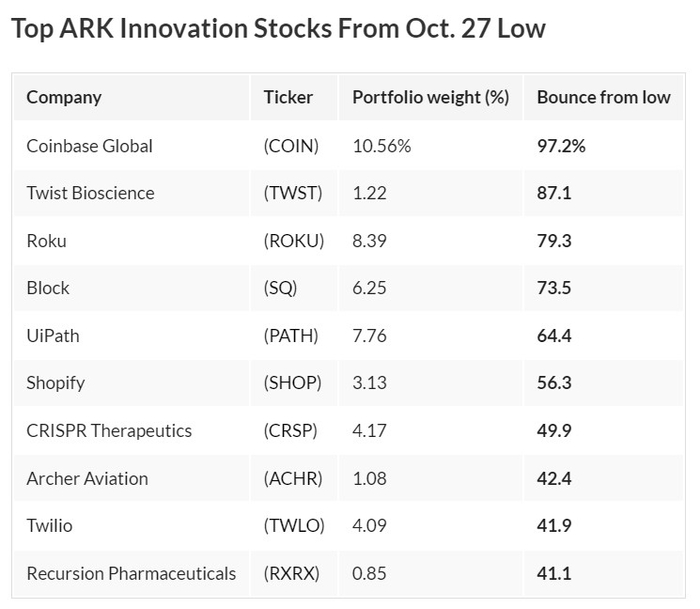Click the Shopify company name
Image resolution: width=700 pixels, height=609 pixels.
[56, 383]
